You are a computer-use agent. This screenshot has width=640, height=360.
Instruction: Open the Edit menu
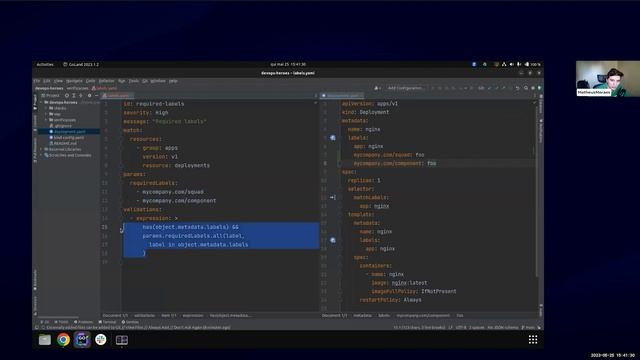(47, 81)
